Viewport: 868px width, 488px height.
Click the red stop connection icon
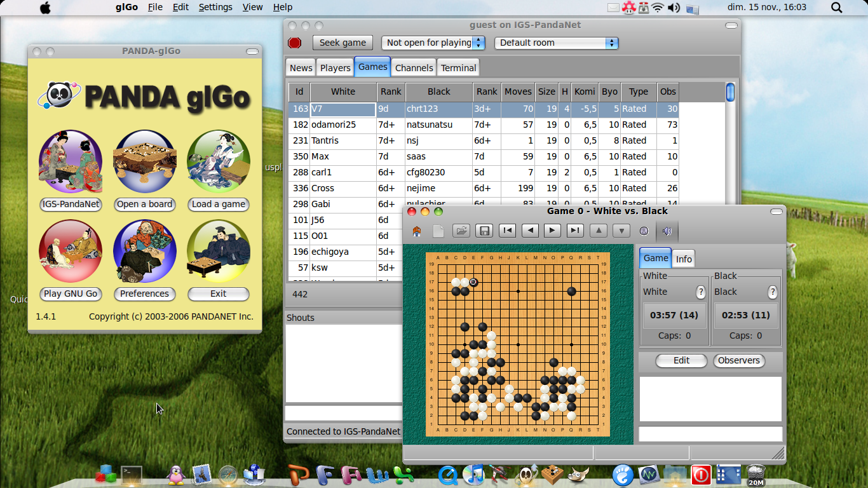pos(295,43)
